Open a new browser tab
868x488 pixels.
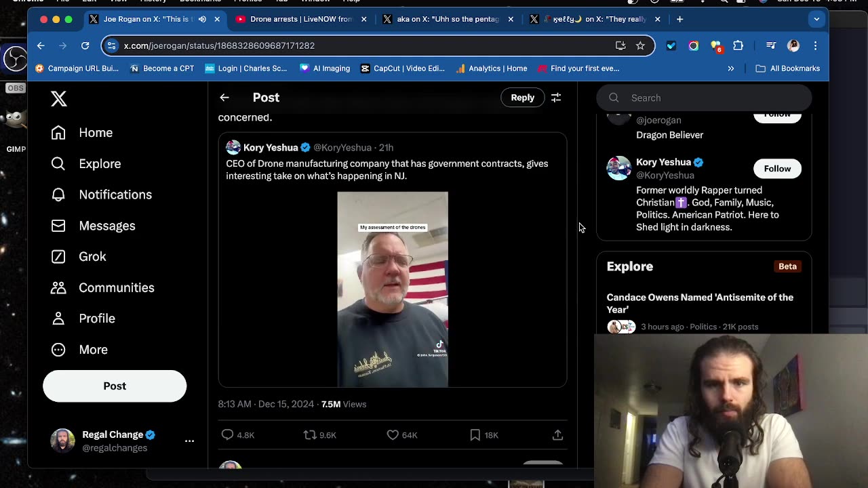coord(679,19)
